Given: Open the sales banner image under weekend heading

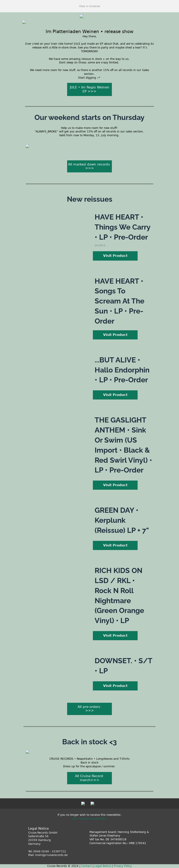Looking at the screenshot, I should click(28, 146).
